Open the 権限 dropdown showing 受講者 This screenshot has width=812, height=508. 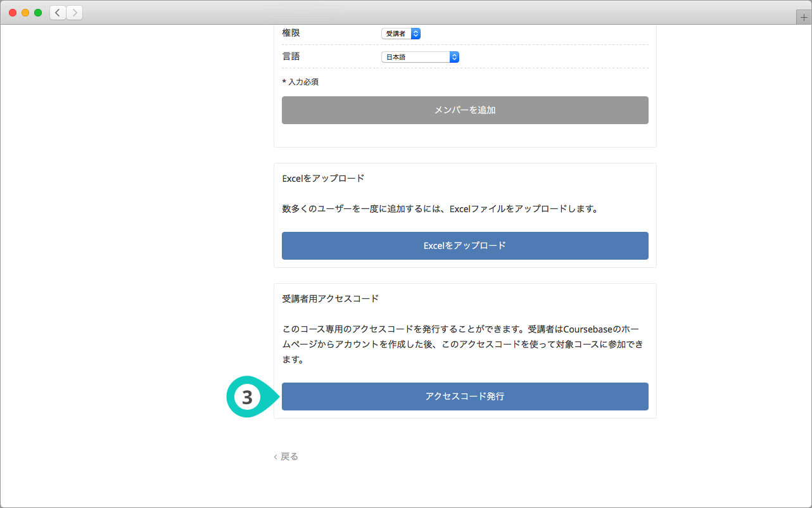400,34
